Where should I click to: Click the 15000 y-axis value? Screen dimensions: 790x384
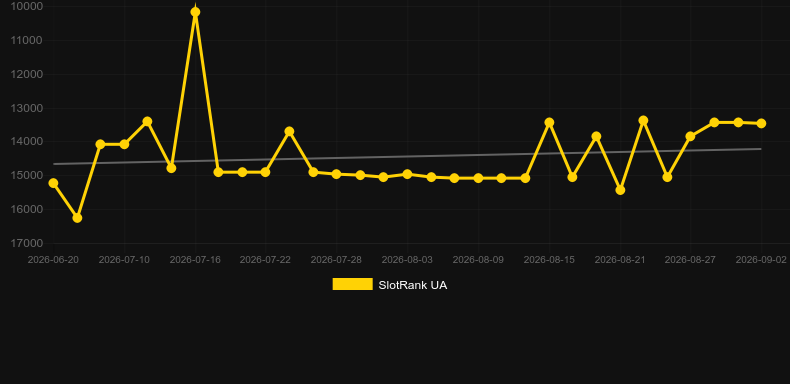click(27, 175)
